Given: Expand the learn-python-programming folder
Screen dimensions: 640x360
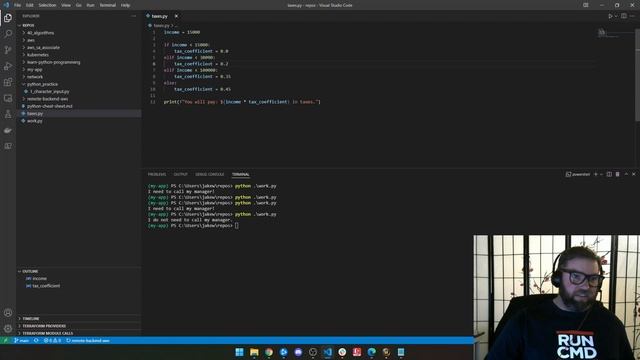Looking at the screenshot, I should (53, 62).
